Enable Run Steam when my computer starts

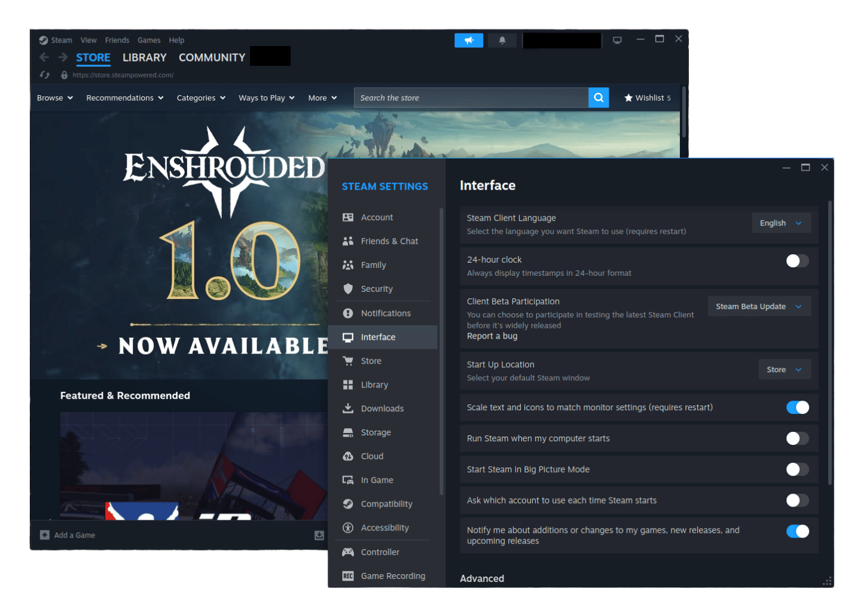[x=798, y=438]
